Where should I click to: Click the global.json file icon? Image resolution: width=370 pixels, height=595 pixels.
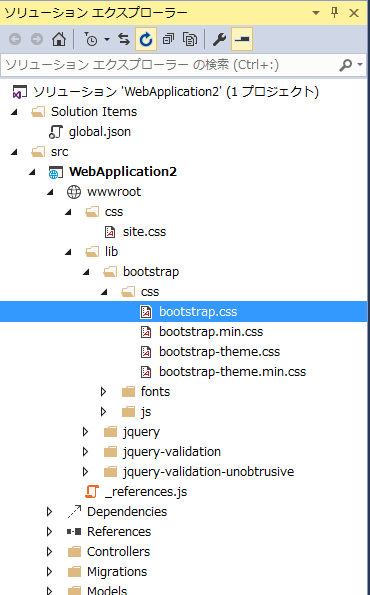coord(56,132)
